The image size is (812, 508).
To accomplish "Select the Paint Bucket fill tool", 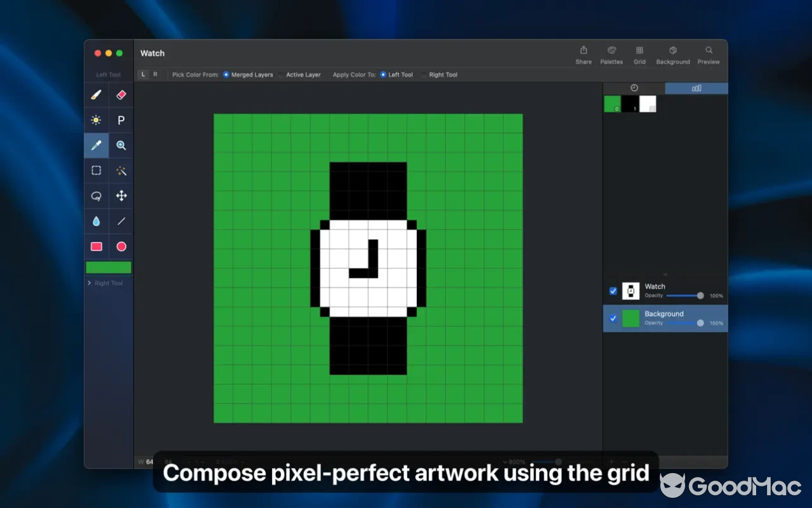I will coord(96,221).
